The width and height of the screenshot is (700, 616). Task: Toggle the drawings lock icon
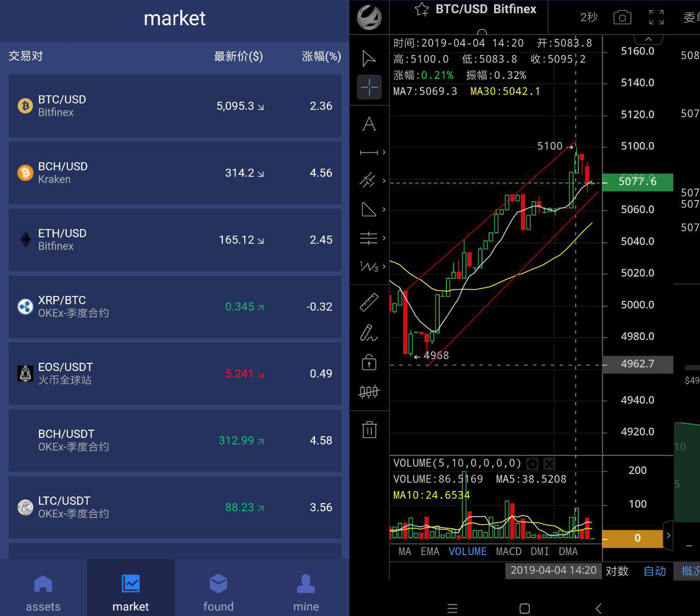pyautogui.click(x=369, y=362)
